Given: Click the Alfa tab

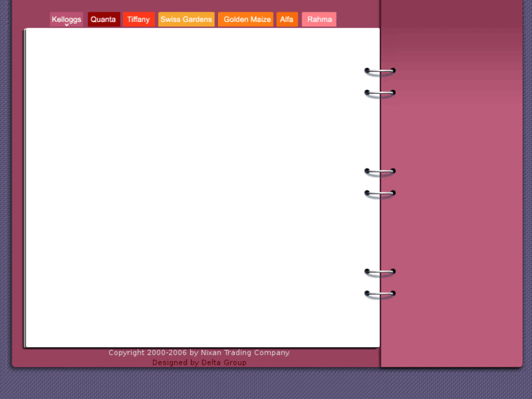Looking at the screenshot, I should coord(287,19).
